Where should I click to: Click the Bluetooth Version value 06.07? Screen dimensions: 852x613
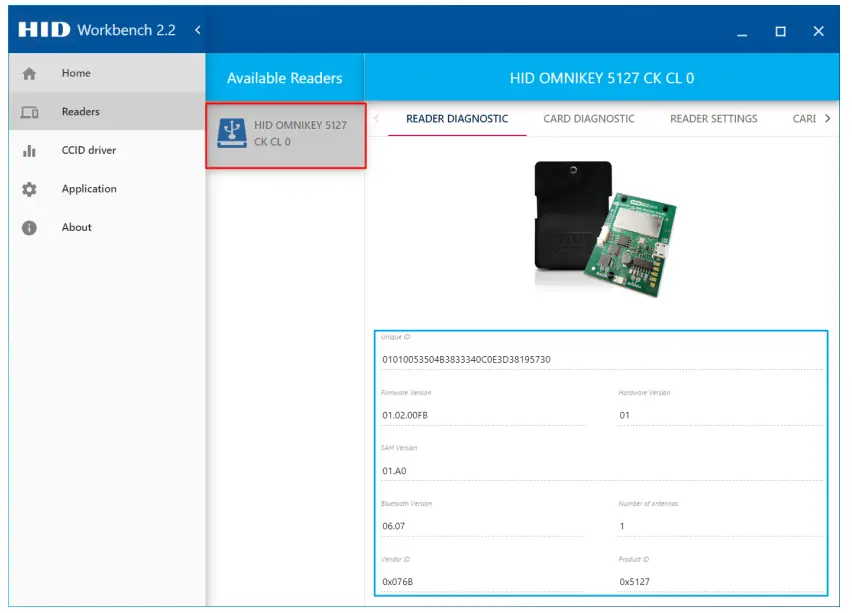[x=393, y=526]
